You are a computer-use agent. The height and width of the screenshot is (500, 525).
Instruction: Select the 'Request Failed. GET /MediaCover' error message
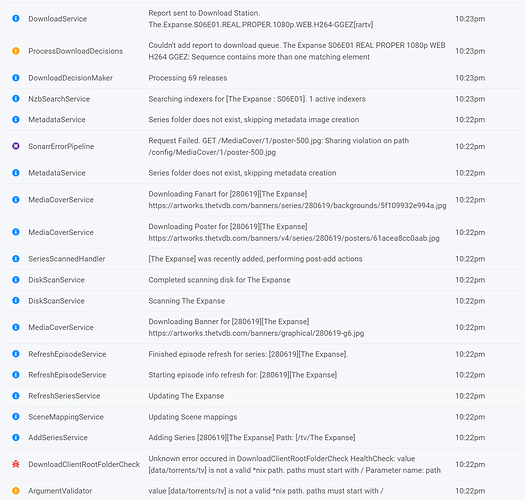[279, 146]
